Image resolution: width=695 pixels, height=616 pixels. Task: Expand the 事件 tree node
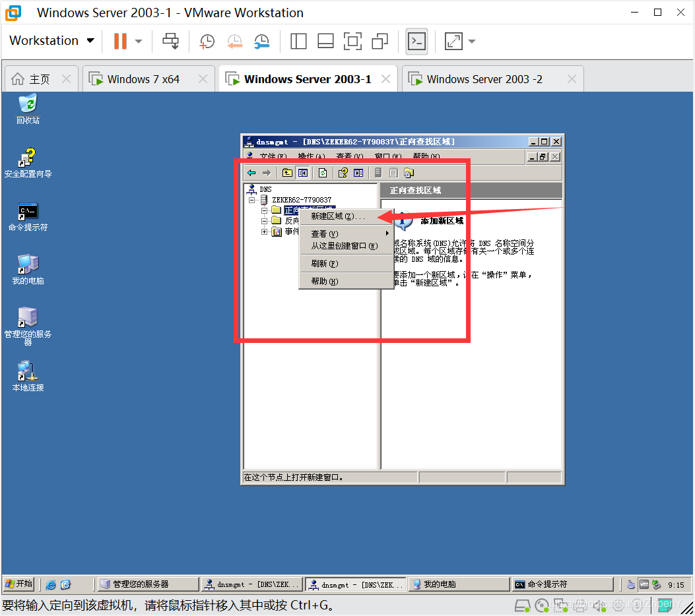pos(264,231)
